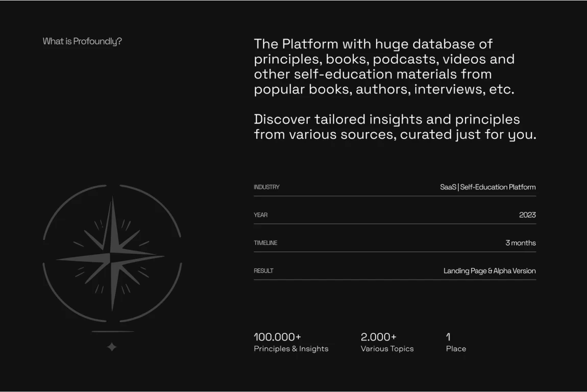587x392 pixels.
Task: Click the INDUSTRY row label
Action: point(266,187)
